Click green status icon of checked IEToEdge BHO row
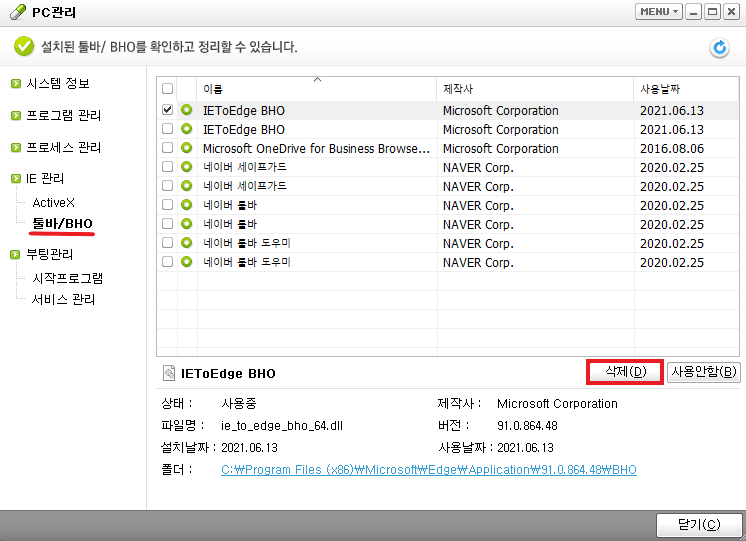746x541 pixels. coord(186,110)
